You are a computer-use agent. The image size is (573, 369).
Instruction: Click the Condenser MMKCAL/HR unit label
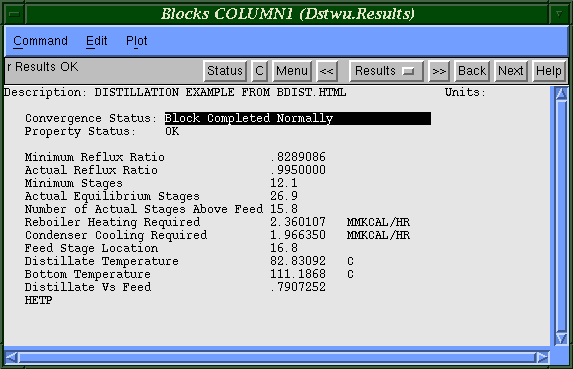pyautogui.click(x=378, y=235)
